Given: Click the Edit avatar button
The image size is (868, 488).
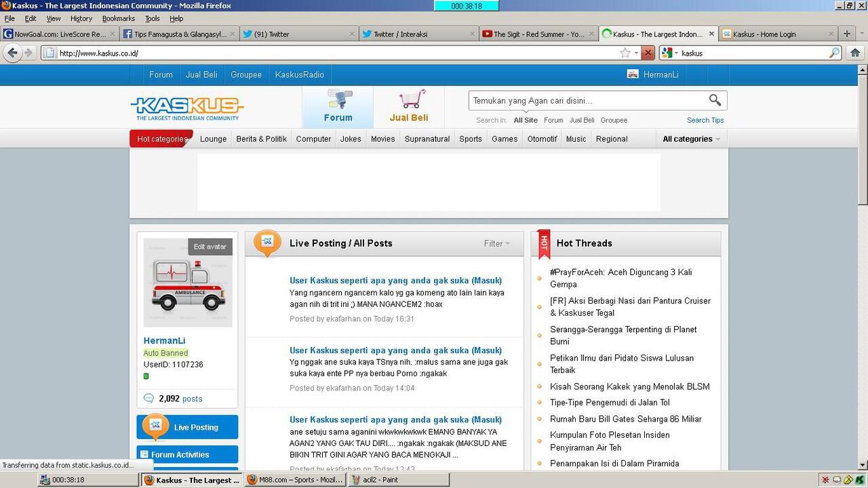Looking at the screenshot, I should (210, 247).
